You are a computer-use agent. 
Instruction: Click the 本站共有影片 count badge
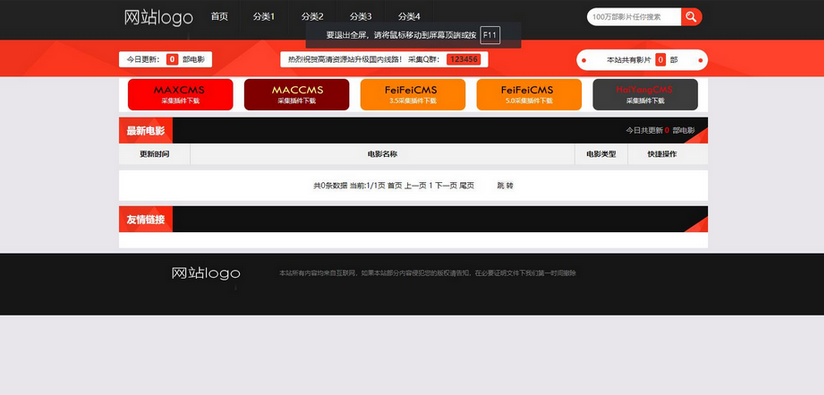[661, 60]
